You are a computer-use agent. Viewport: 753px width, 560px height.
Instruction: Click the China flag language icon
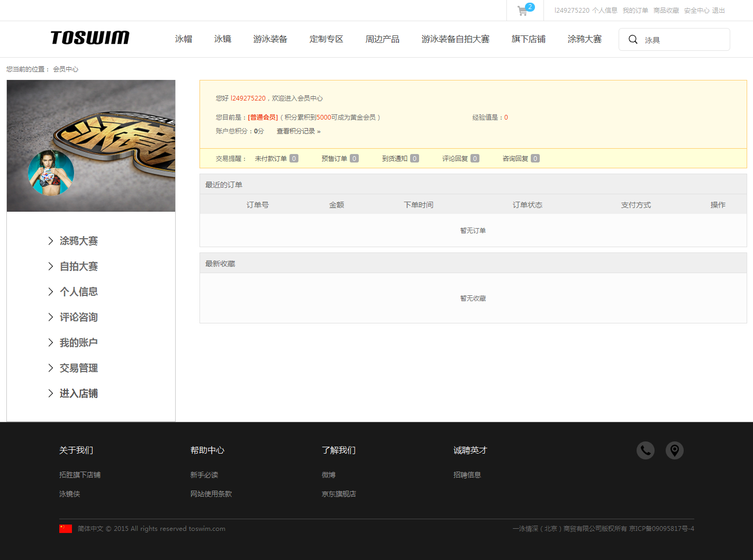click(x=66, y=529)
